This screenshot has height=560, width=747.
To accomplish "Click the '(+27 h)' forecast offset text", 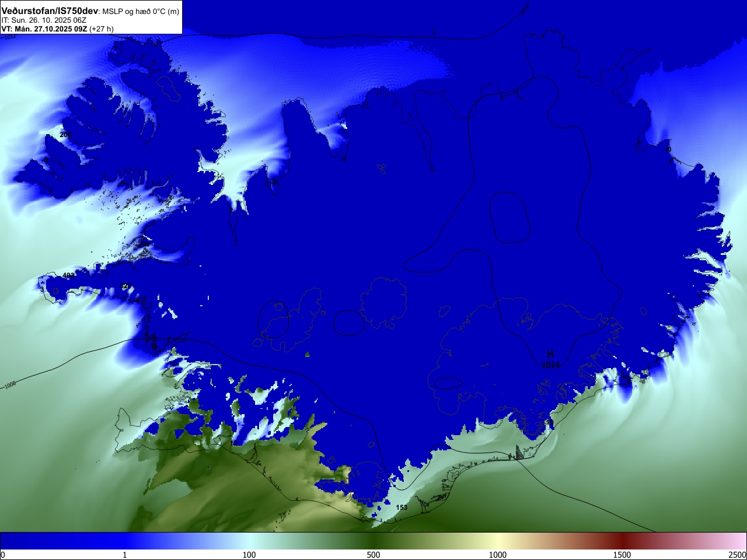I will pos(102,29).
